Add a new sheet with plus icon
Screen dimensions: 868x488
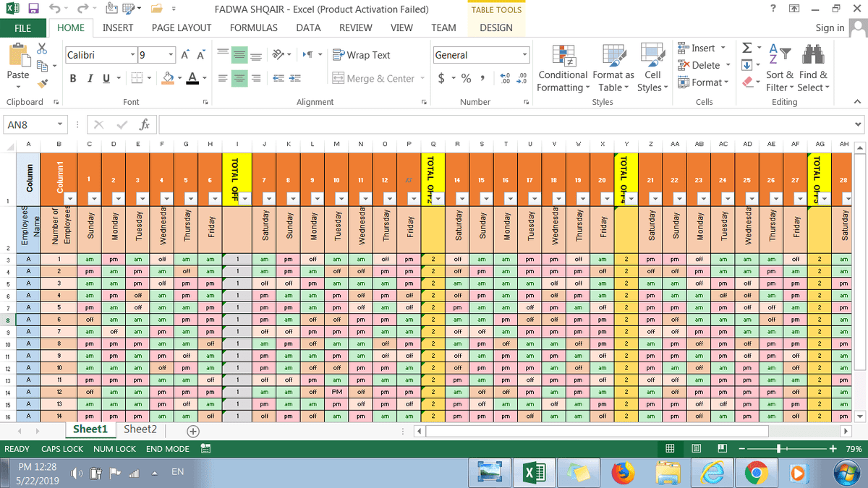[193, 432]
